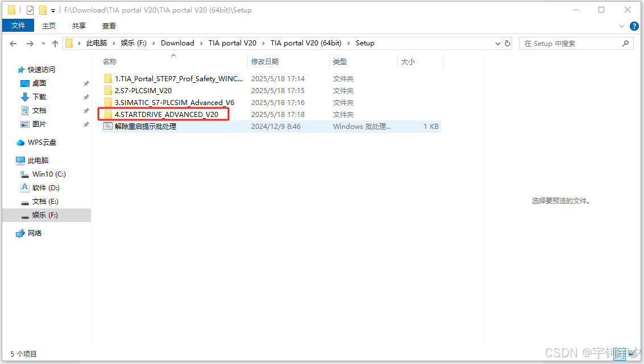Viewport: 644px width, 364px height.
Task: Open 网络 in navigation pane
Action: click(x=35, y=233)
